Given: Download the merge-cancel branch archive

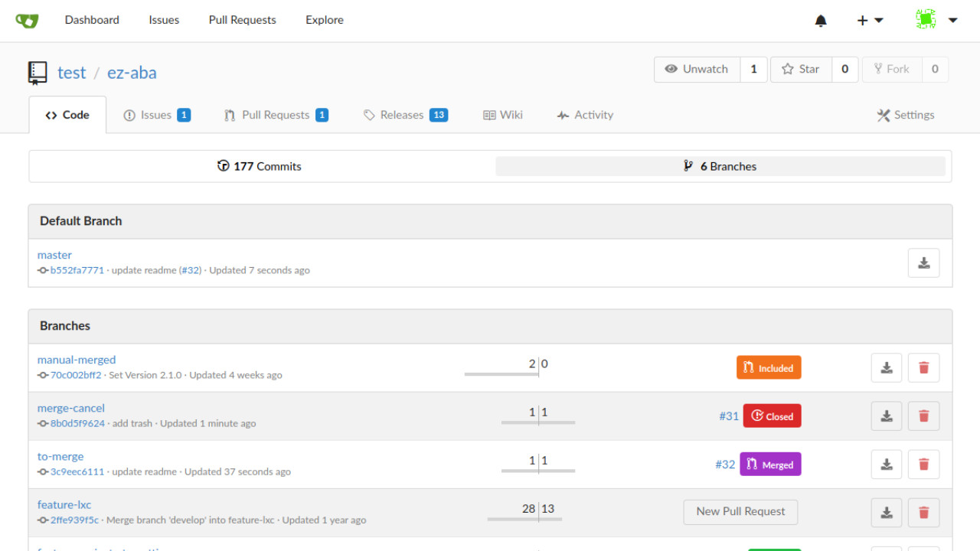Looking at the screenshot, I should [x=887, y=416].
